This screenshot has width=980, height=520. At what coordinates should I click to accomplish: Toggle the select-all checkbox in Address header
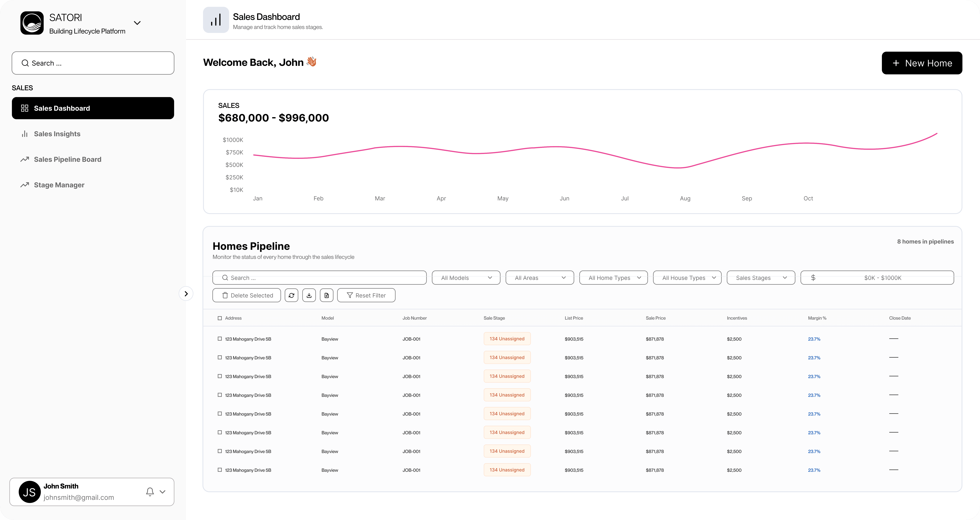[219, 318]
